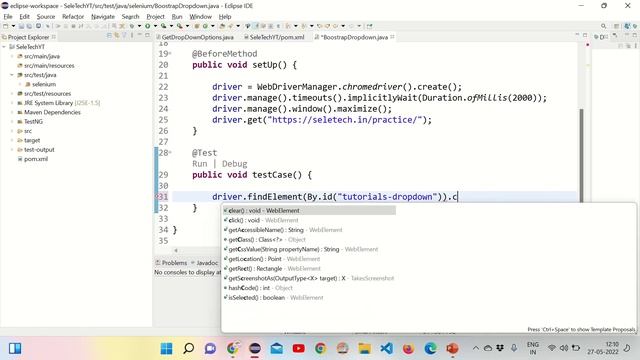This screenshot has width=640, height=360.
Task: Expand the TestNG library node
Action: 12,122
